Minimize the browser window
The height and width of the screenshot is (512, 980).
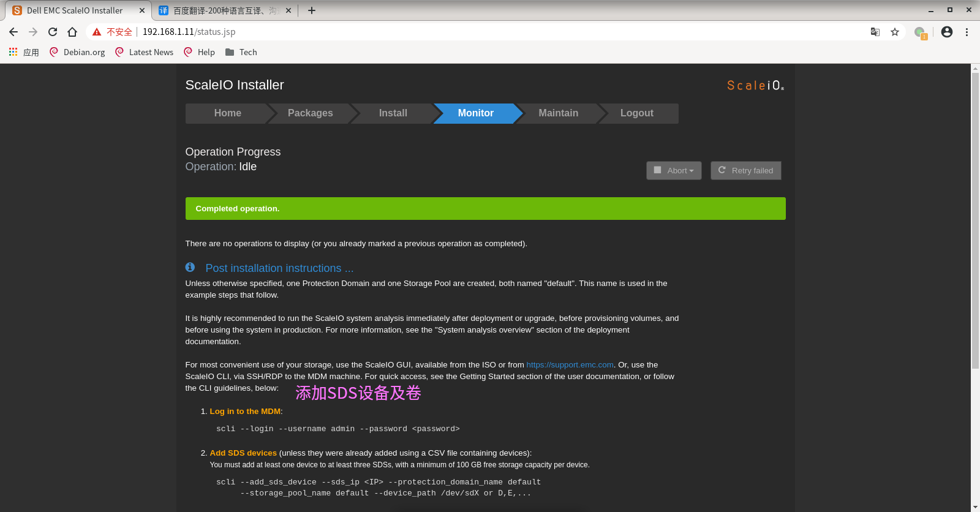[931, 10]
